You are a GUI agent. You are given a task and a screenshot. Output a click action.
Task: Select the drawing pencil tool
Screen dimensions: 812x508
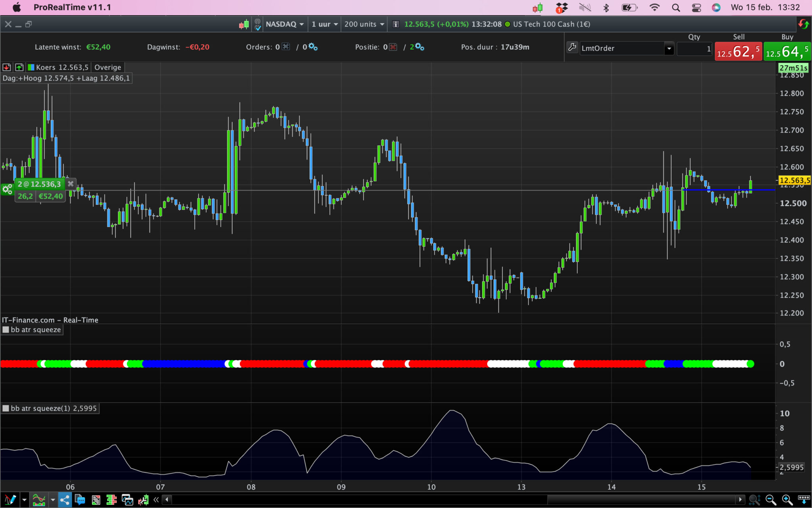tap(10, 500)
